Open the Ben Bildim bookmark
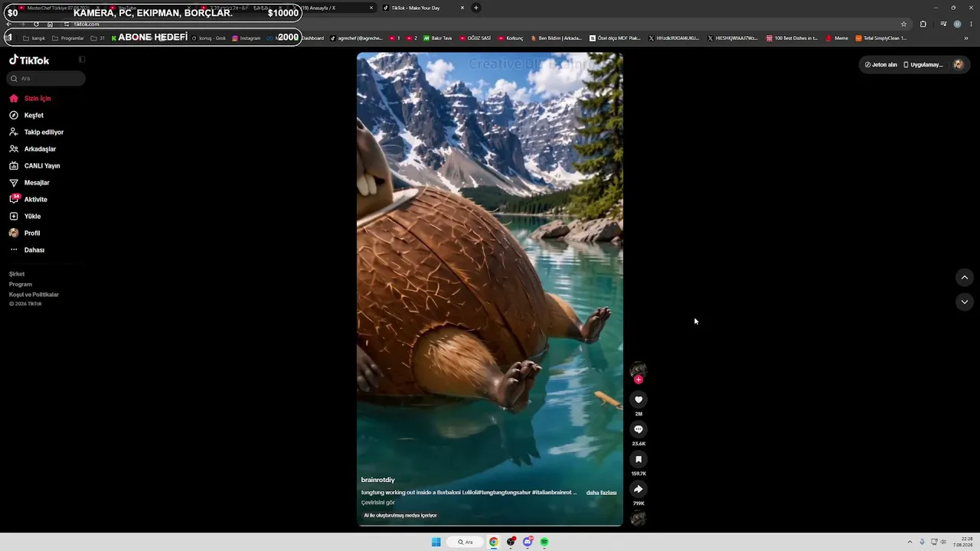Image resolution: width=980 pixels, height=551 pixels. pos(556,38)
